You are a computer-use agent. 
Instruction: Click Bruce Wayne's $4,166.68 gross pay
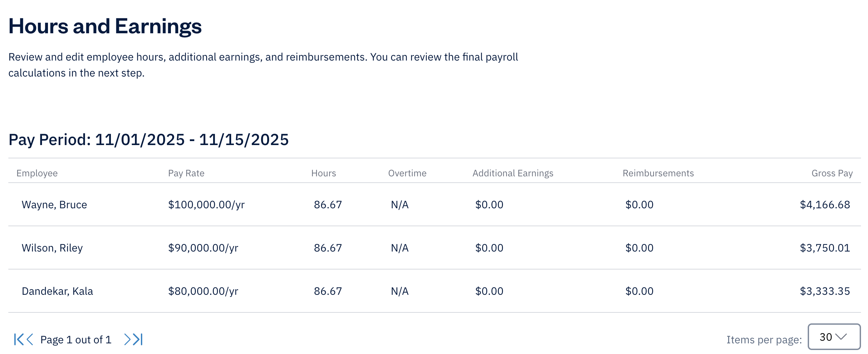(x=825, y=205)
